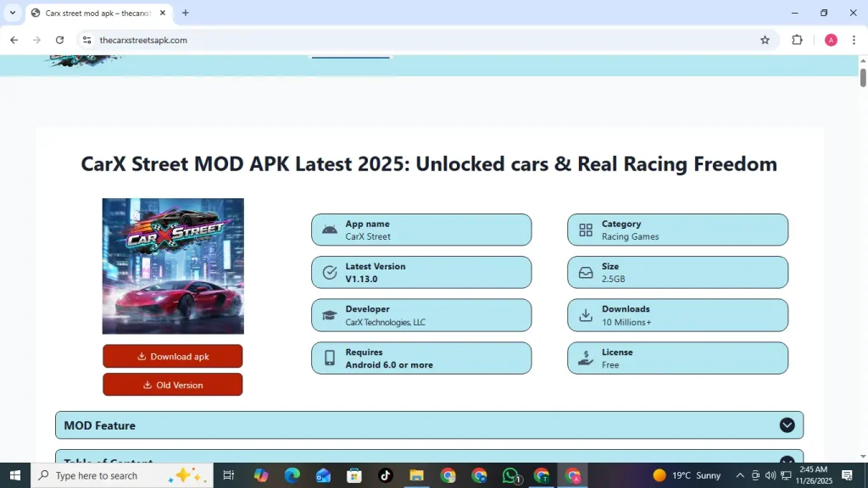The image size is (868, 488).
Task: Open the tab search dropdown arrow
Action: click(x=13, y=13)
